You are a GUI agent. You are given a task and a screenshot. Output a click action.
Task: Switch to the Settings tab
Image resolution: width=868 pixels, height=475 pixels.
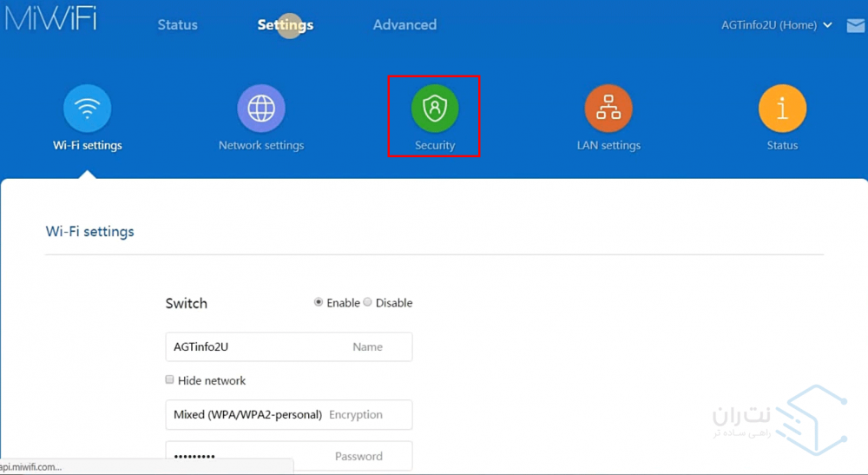[285, 25]
